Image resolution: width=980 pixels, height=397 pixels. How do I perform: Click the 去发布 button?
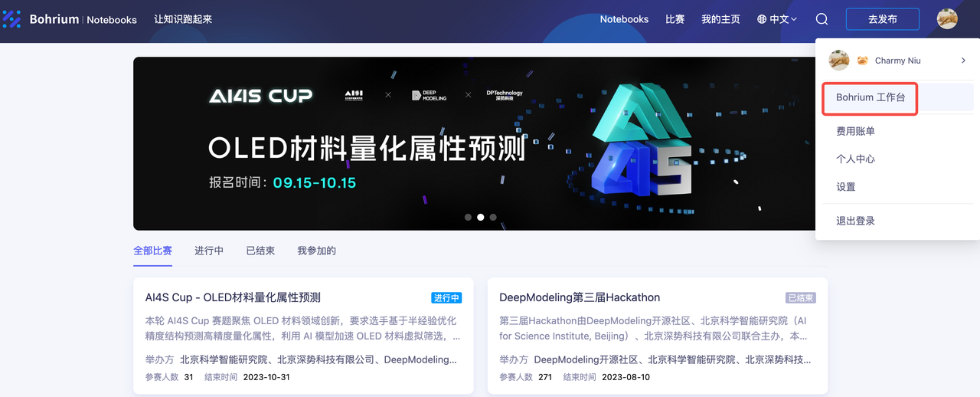point(882,19)
